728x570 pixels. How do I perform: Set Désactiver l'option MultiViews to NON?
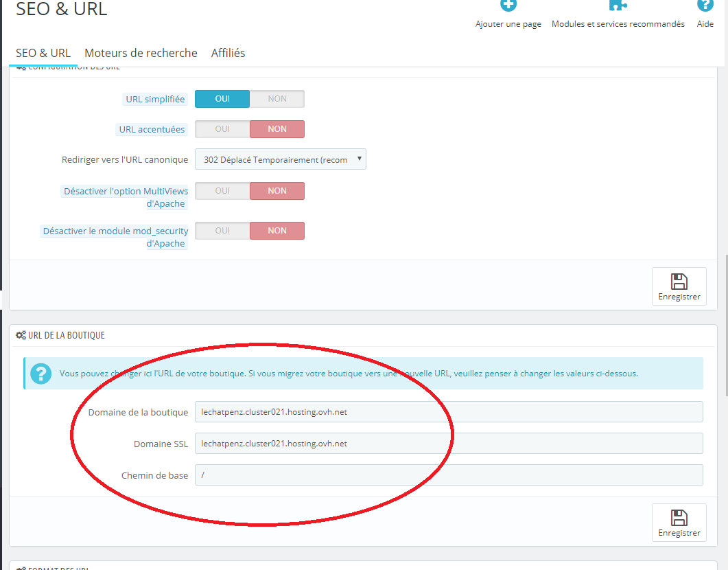(277, 191)
